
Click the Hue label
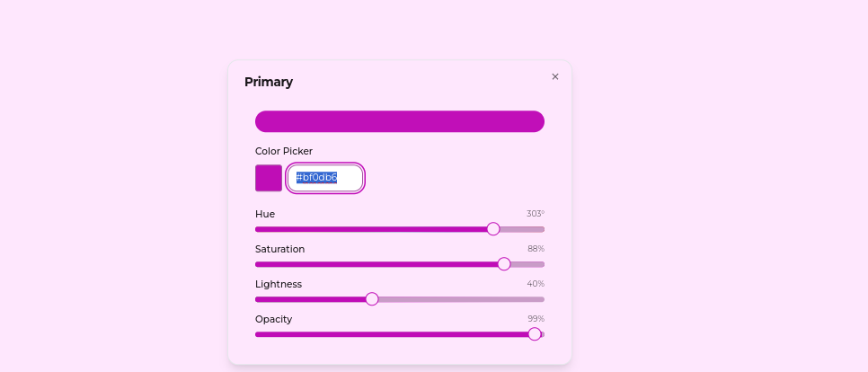[265, 214]
